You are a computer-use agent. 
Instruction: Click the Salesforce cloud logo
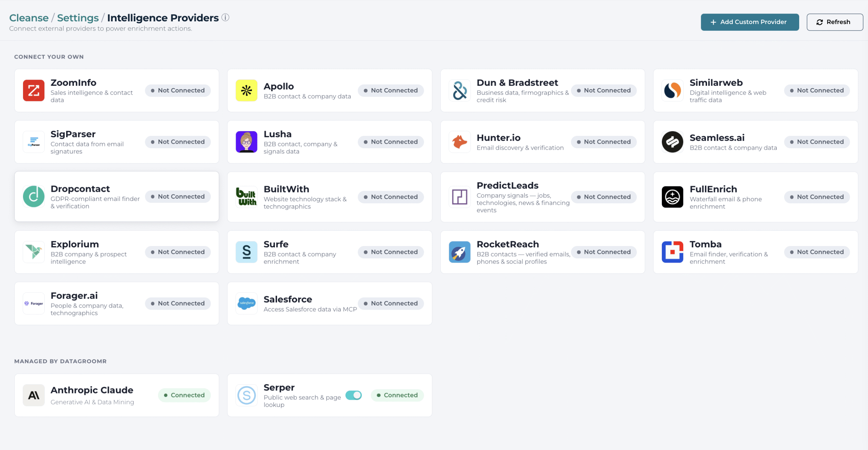pos(246,304)
